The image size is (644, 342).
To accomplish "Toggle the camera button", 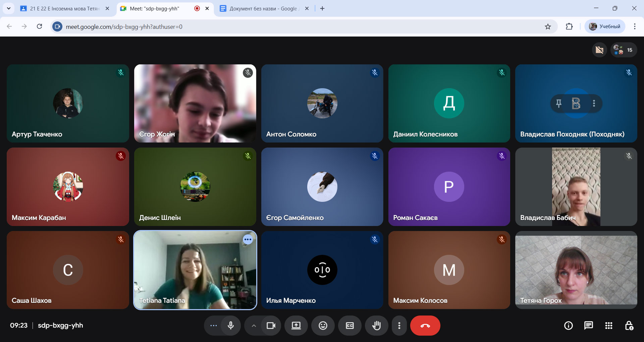I will (x=271, y=326).
